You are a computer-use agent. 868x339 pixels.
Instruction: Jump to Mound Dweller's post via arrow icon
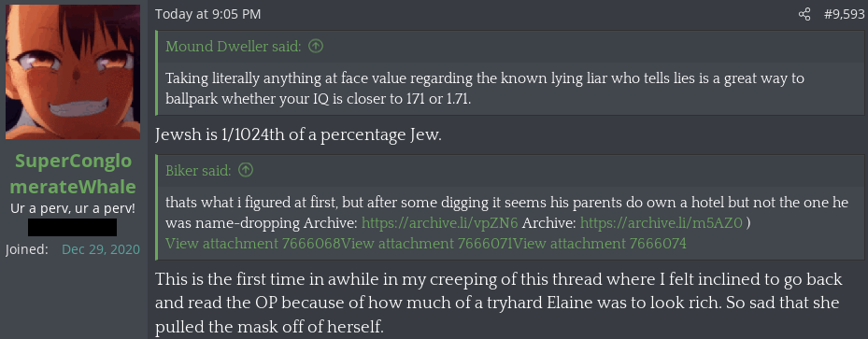[x=315, y=47]
